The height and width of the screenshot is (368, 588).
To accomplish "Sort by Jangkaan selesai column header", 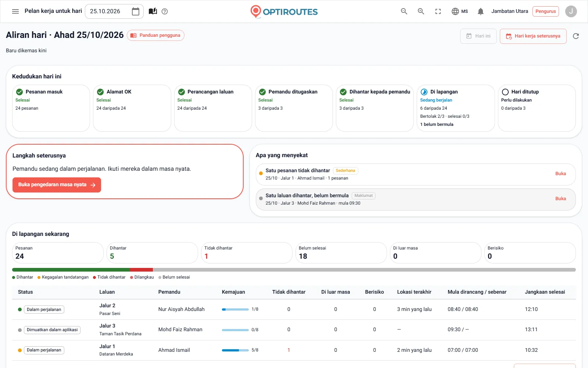I will [x=545, y=292].
